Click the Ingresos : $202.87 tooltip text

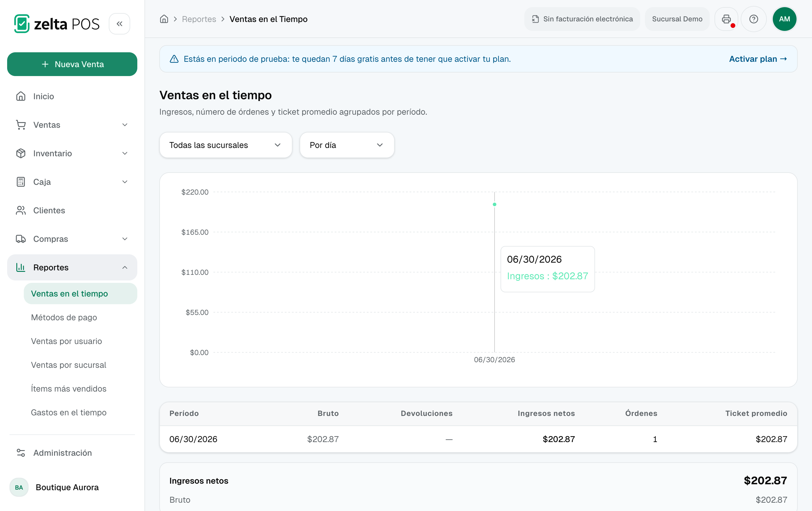coord(548,276)
